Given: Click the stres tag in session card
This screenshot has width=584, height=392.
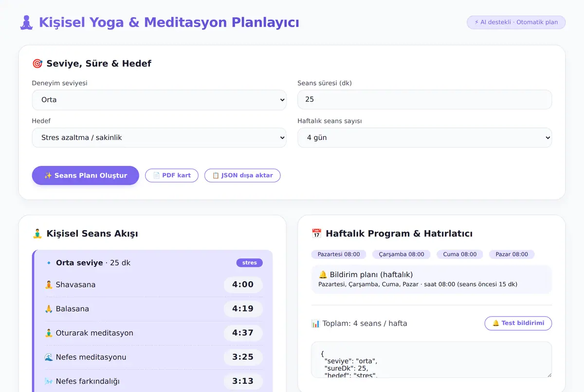Looking at the screenshot, I should tap(250, 263).
